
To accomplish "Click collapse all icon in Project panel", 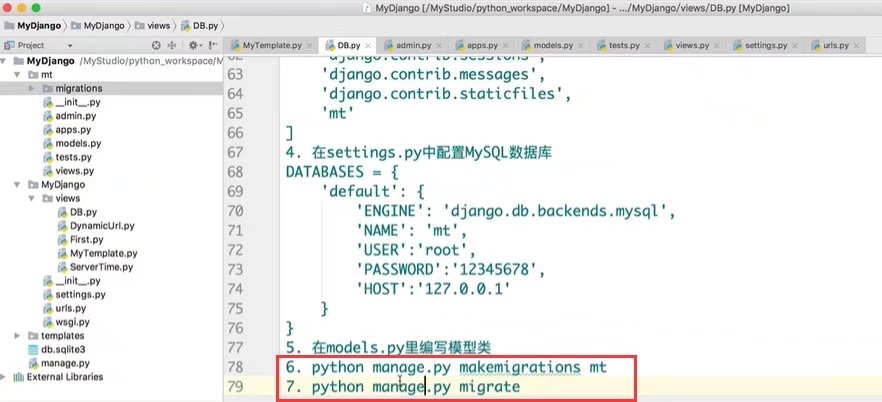I will click(x=172, y=46).
